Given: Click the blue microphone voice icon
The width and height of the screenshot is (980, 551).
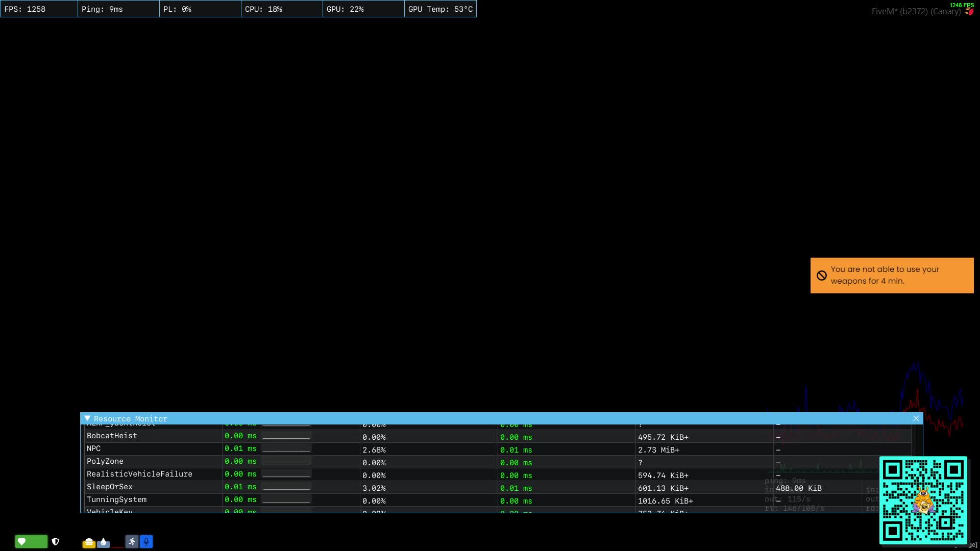Looking at the screenshot, I should [146, 542].
